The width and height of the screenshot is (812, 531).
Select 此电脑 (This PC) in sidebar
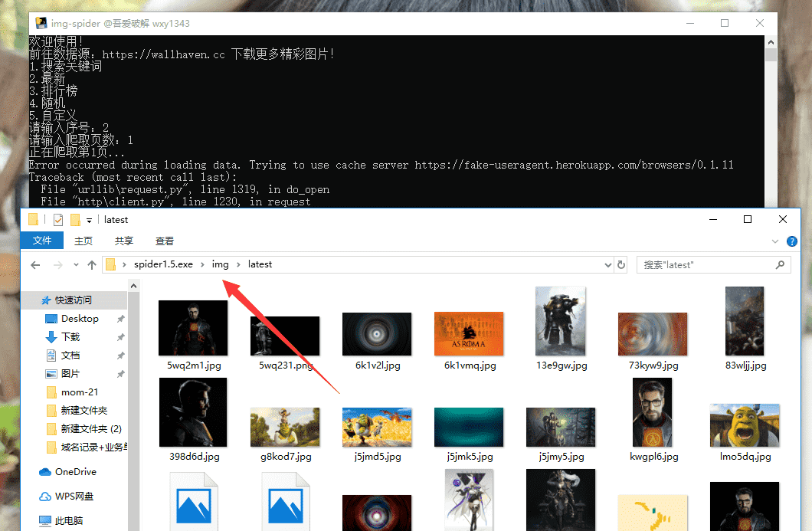click(x=69, y=521)
